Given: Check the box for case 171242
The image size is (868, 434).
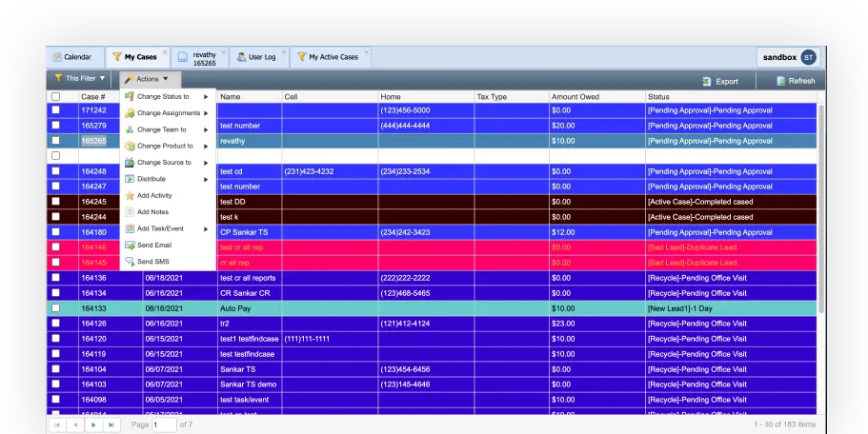Looking at the screenshot, I should pos(56,110).
